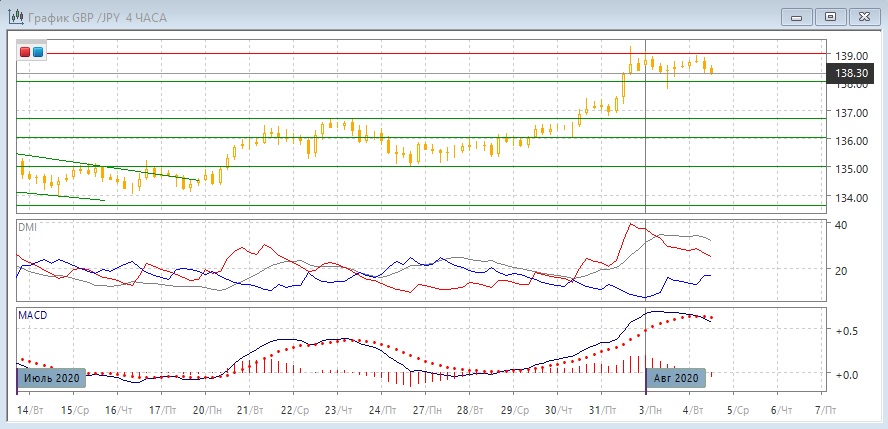Image resolution: width=888 pixels, height=429 pixels.
Task: Click the current price label 138.30
Action: (x=852, y=73)
